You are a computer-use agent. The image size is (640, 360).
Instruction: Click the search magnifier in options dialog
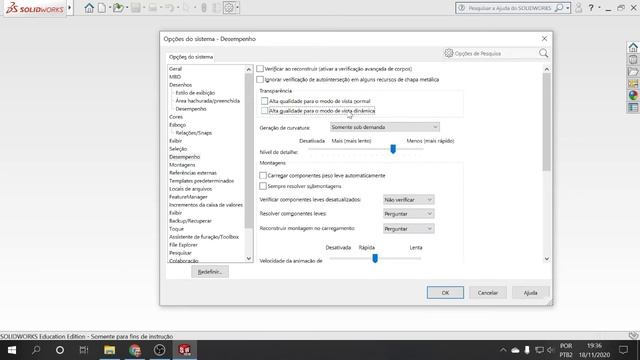pyautogui.click(x=543, y=53)
